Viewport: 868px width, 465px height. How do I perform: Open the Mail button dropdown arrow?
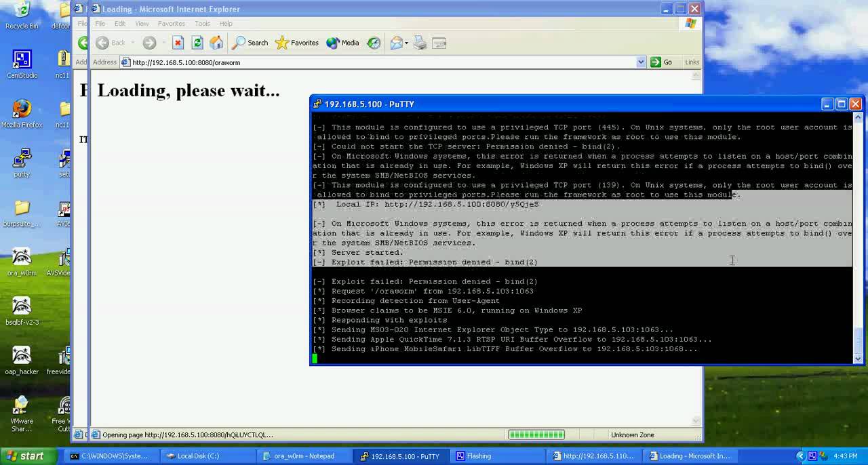click(406, 43)
